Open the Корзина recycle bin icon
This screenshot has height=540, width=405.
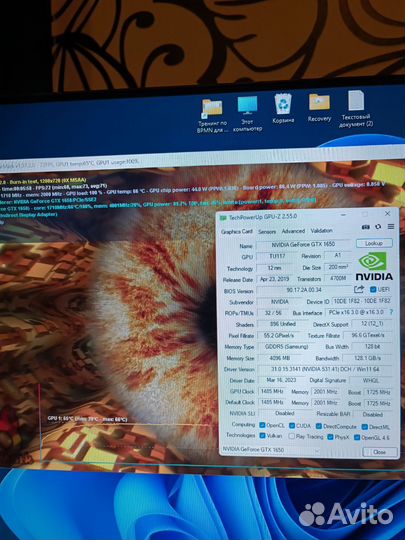point(283,109)
